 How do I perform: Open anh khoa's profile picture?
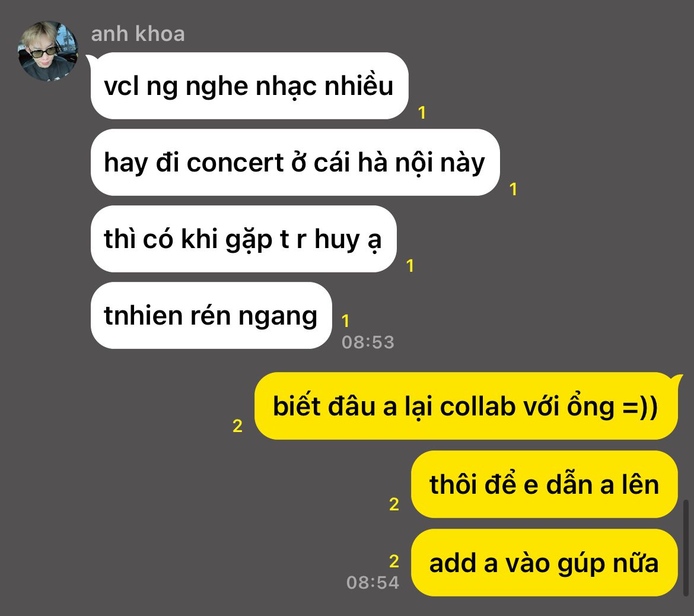pyautogui.click(x=48, y=51)
